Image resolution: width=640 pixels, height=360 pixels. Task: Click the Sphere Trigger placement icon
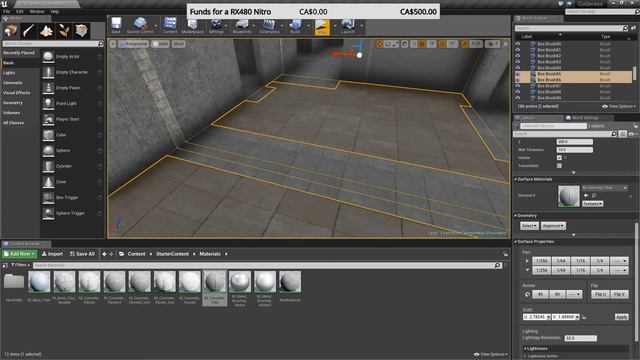click(x=48, y=213)
